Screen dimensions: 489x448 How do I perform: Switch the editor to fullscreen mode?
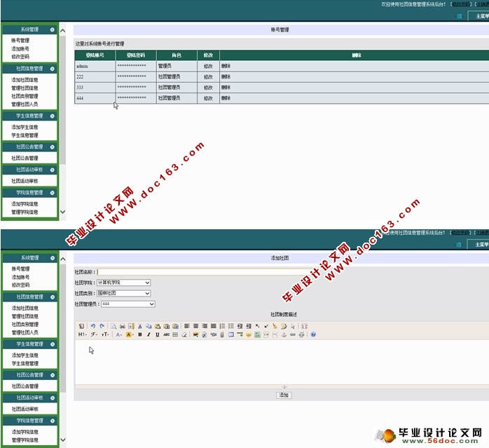click(x=304, y=326)
